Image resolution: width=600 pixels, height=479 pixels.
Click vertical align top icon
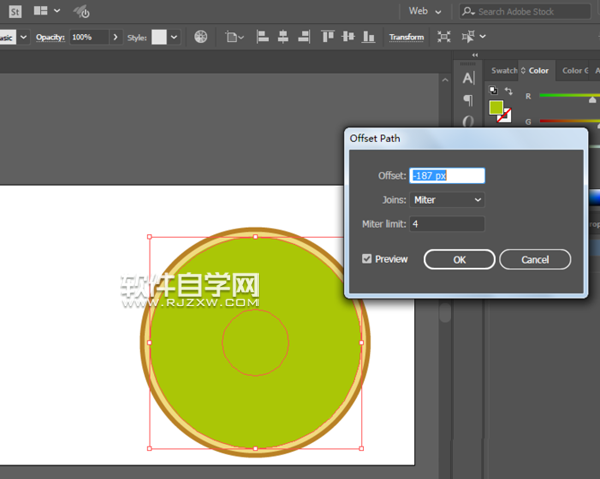click(328, 37)
